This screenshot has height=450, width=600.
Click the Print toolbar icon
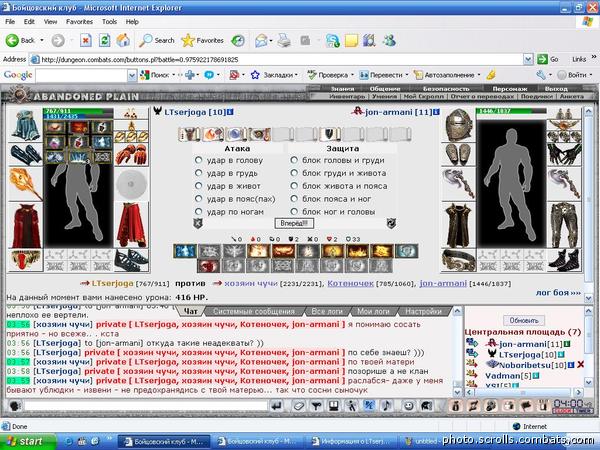click(284, 40)
